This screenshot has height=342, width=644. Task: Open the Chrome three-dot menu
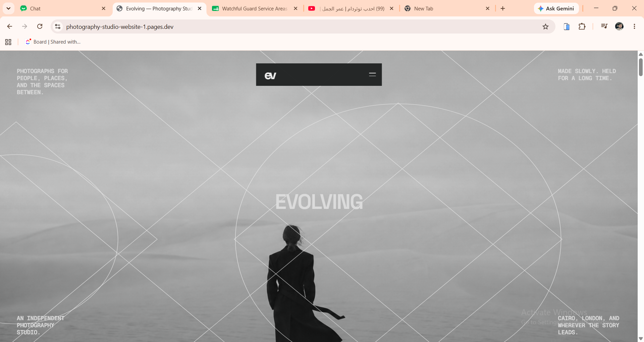tap(634, 26)
